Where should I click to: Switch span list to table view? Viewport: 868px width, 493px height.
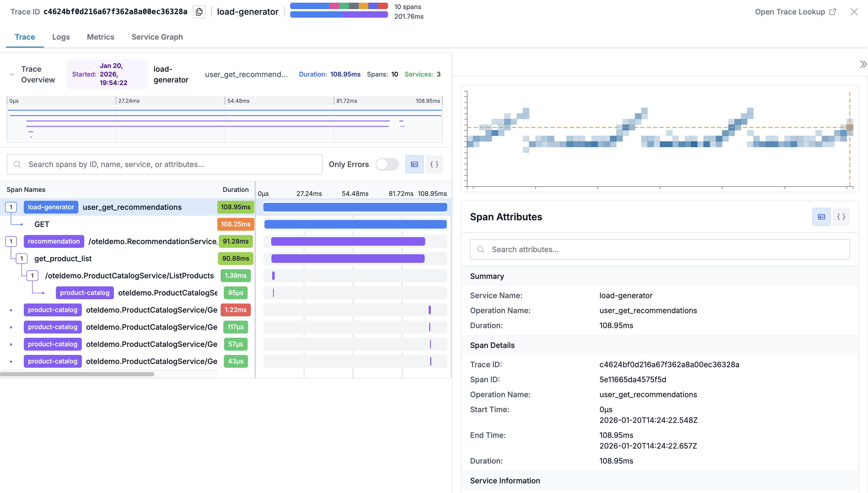coord(414,165)
